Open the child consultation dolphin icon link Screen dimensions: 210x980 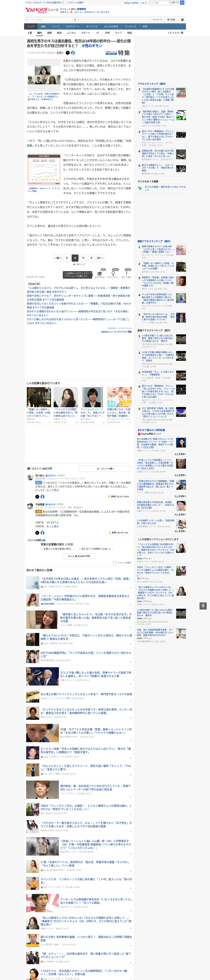point(140,188)
